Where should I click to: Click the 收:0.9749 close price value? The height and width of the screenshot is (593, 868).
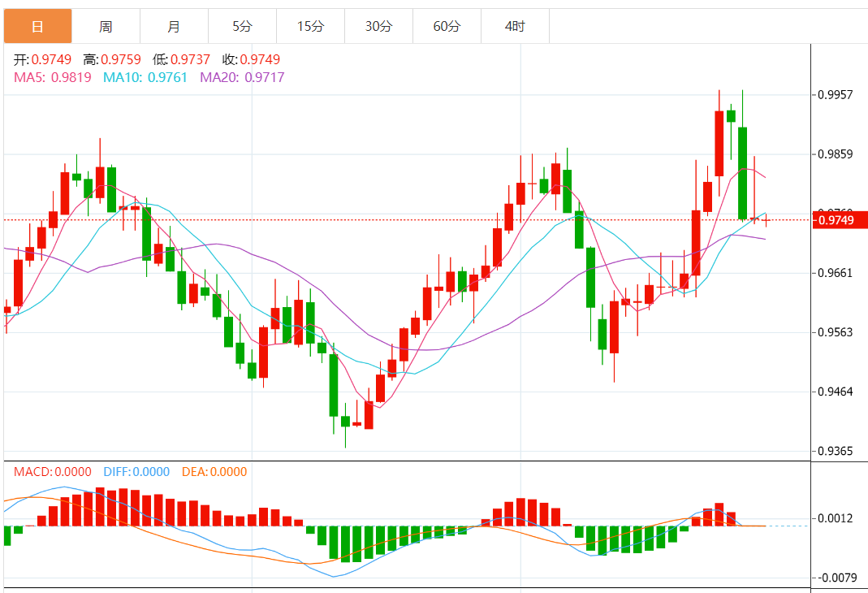[252, 59]
